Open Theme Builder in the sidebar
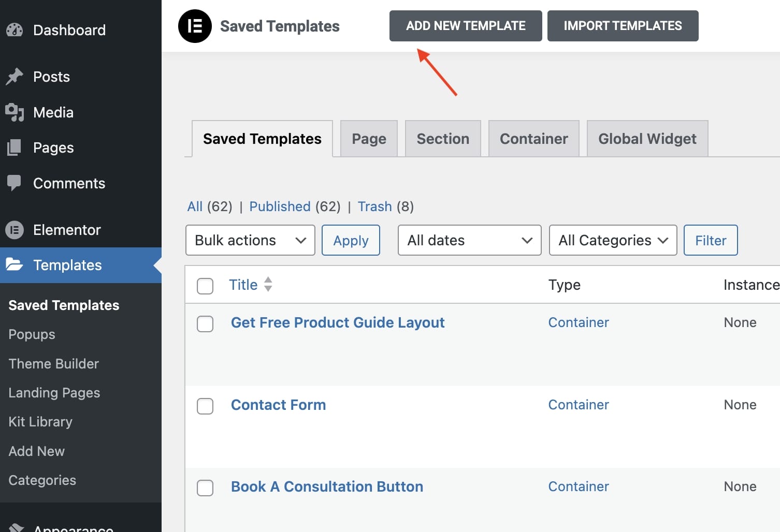780x532 pixels. (54, 364)
